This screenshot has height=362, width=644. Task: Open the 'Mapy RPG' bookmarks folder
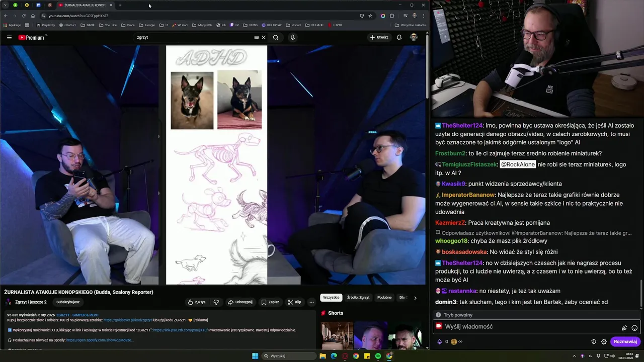pos(202,25)
